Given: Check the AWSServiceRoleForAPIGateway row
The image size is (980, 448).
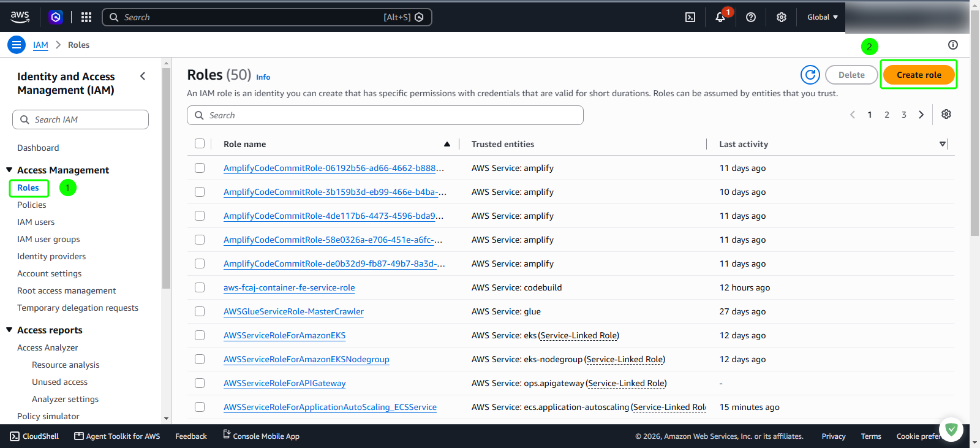Looking at the screenshot, I should 200,383.
